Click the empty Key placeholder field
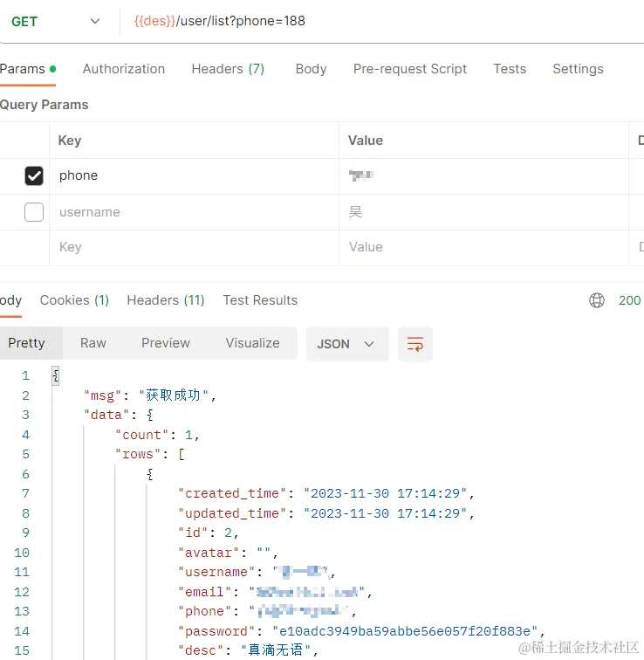Image resolution: width=644 pixels, height=660 pixels. tap(194, 247)
